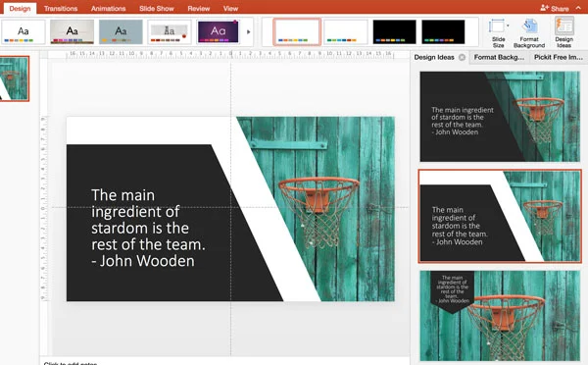This screenshot has width=588, height=365.
Task: Click the Share button
Action: pos(555,8)
